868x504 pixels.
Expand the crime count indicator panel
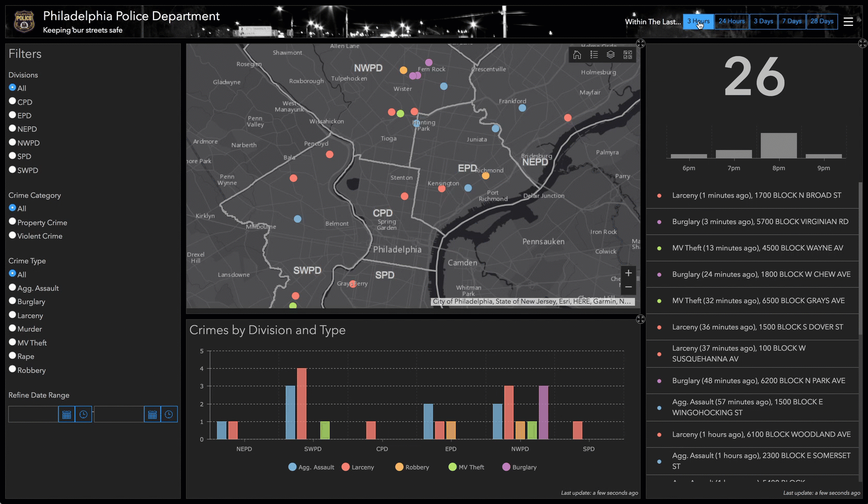(x=863, y=43)
